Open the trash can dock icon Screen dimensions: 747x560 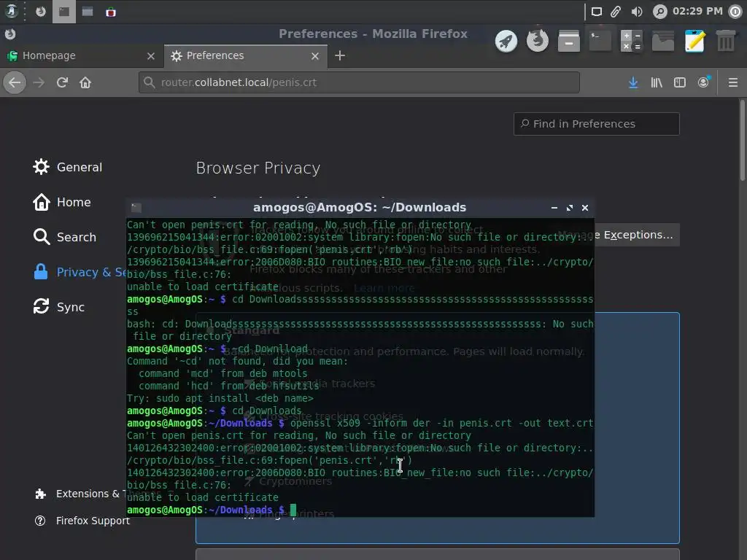tap(726, 41)
